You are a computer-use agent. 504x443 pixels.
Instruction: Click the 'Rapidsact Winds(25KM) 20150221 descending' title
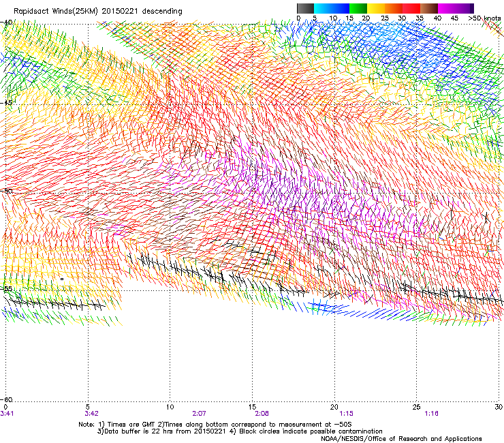pos(98,12)
